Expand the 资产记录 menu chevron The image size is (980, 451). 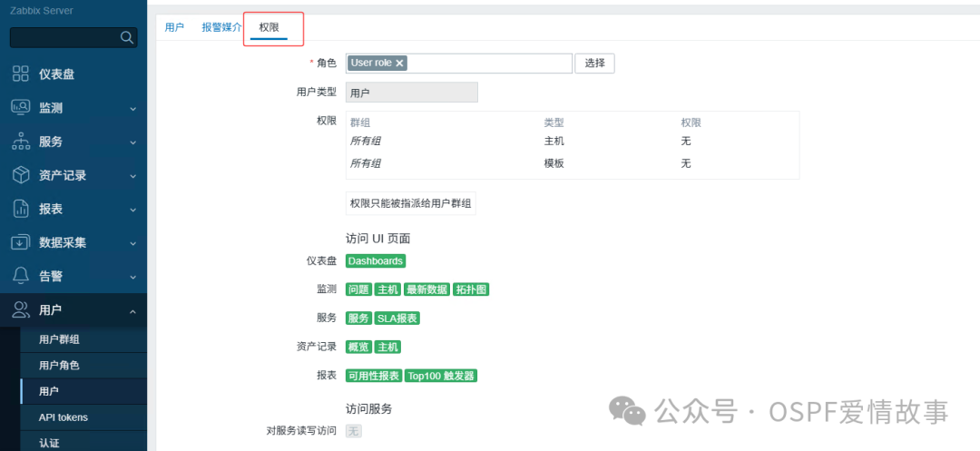tap(133, 176)
